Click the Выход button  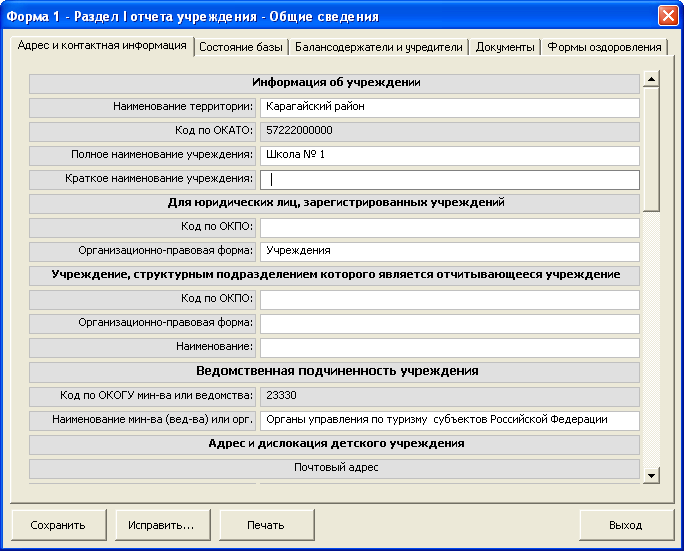(626, 525)
